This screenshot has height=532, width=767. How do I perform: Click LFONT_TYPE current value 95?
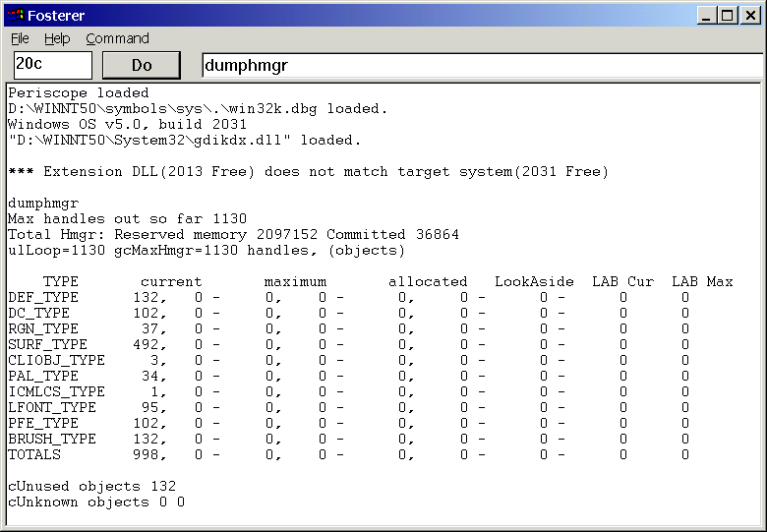(150, 408)
